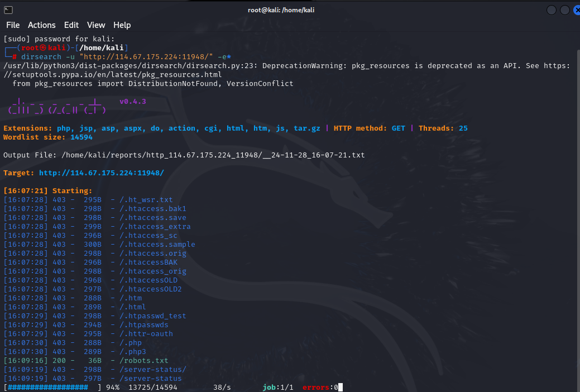Click the terminal icon in the title bar
The width and height of the screenshot is (580, 392).
tap(8, 9)
